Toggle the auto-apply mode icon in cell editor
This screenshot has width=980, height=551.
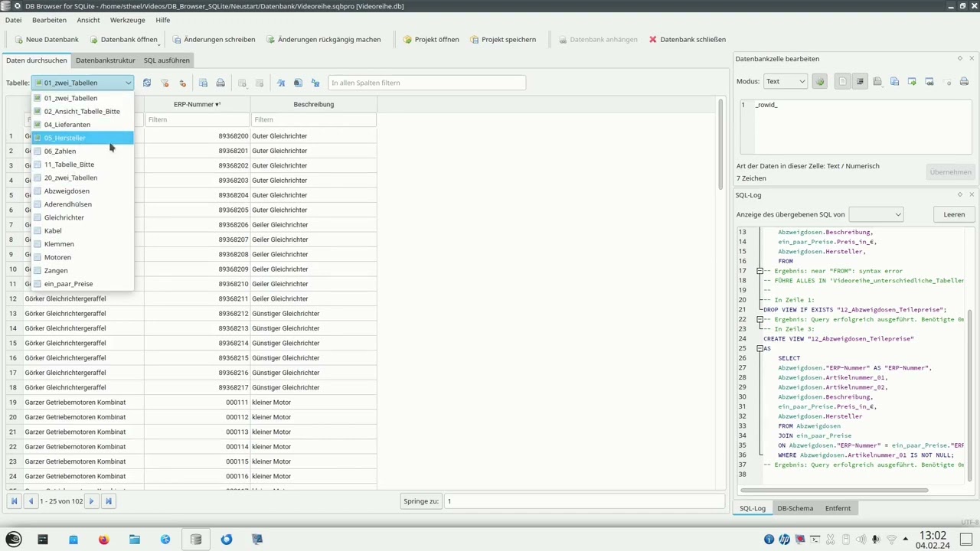[819, 81]
